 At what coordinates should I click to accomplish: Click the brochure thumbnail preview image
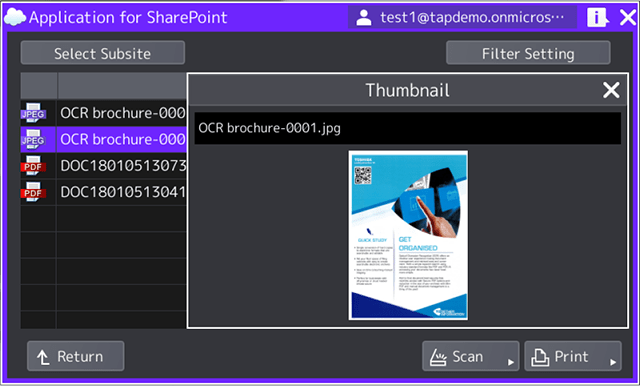click(x=408, y=235)
